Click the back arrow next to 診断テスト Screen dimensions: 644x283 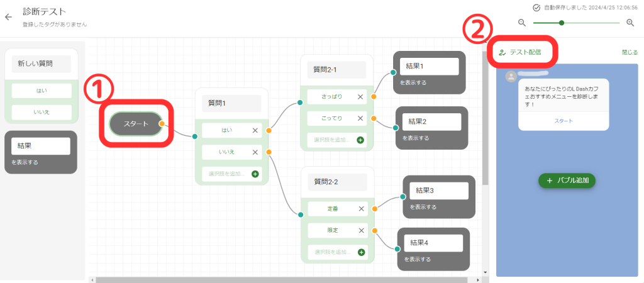click(x=8, y=17)
